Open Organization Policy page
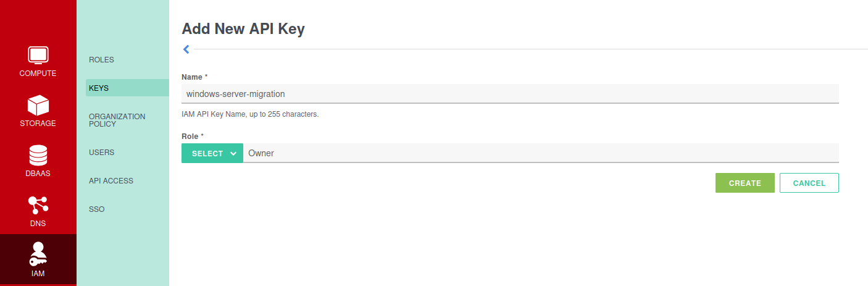The image size is (868, 286). (x=117, y=120)
